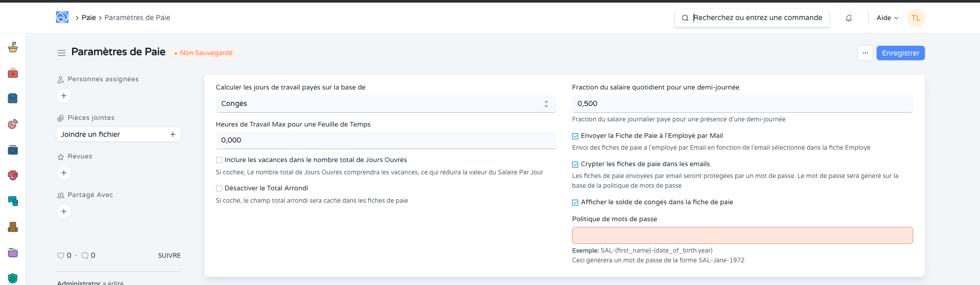Add a review with Revues plus icon
Viewport: 980px width, 285px height.
coord(64,173)
